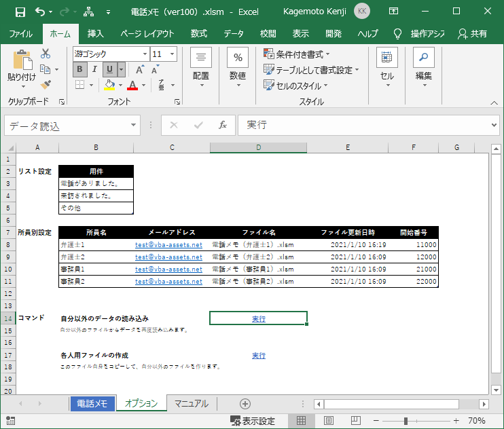This screenshot has height=429, width=504.
Task: Click the Kagemoto Kenji account avatar
Action: click(362, 12)
